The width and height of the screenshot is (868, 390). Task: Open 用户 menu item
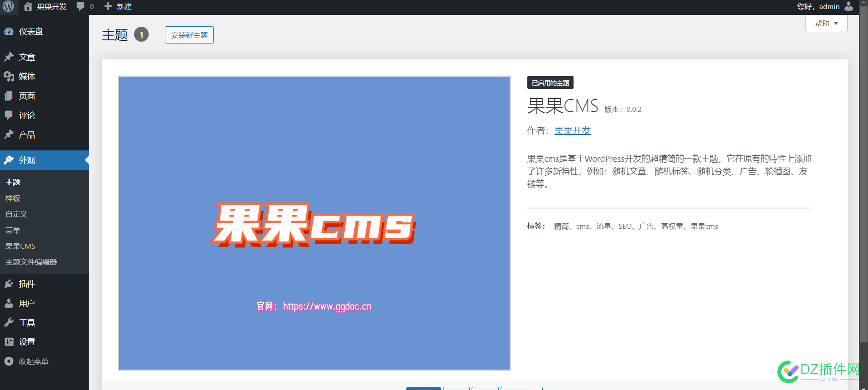[x=44, y=303]
